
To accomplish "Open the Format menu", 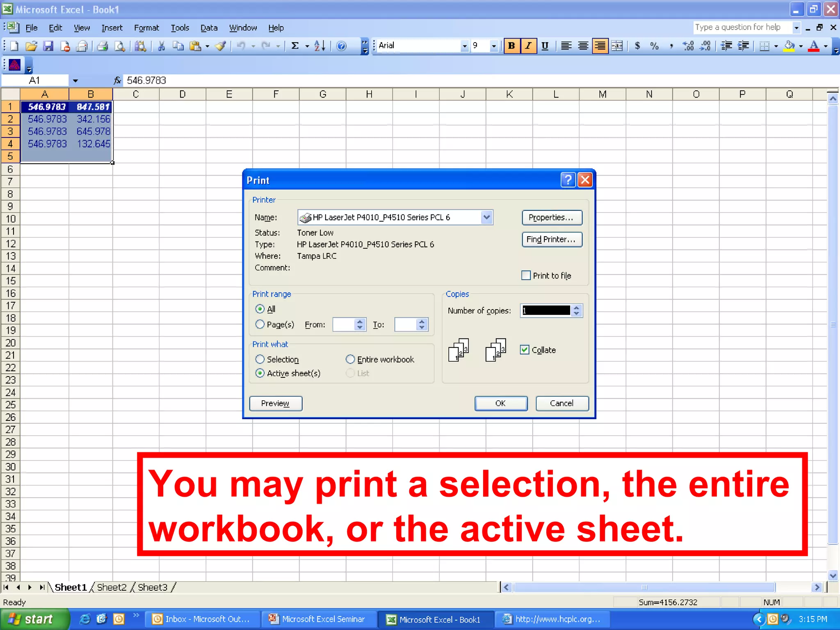I will [x=146, y=28].
